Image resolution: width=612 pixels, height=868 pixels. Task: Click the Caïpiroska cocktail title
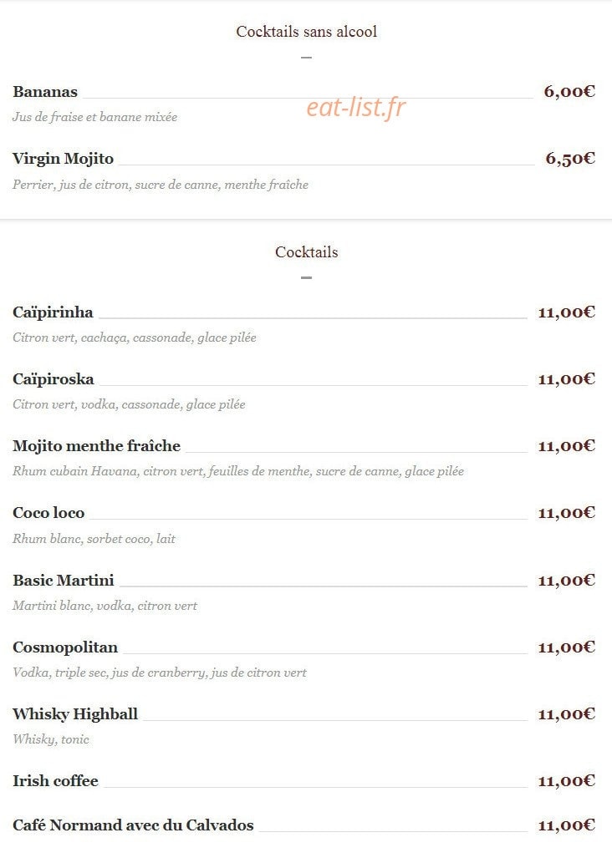(54, 379)
